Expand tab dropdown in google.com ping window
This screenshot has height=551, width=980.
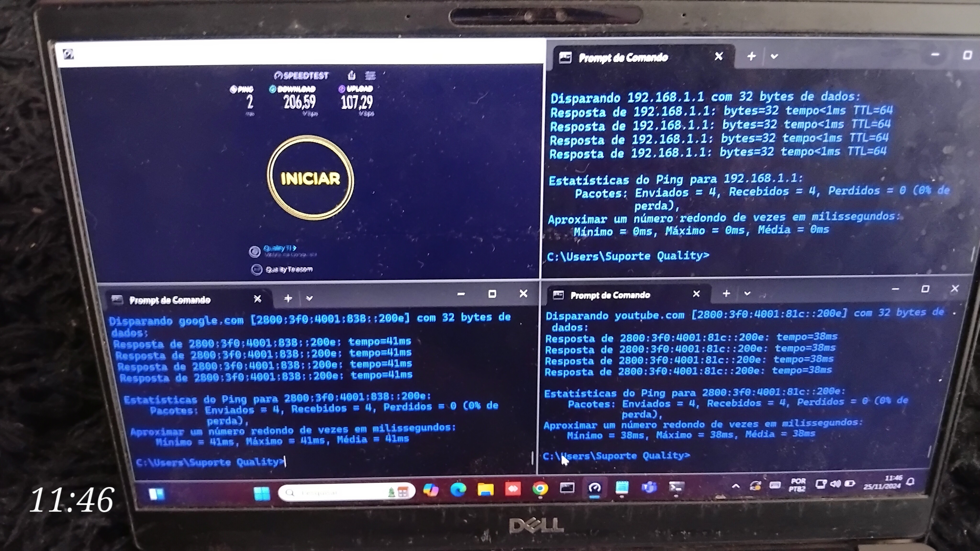[309, 298]
